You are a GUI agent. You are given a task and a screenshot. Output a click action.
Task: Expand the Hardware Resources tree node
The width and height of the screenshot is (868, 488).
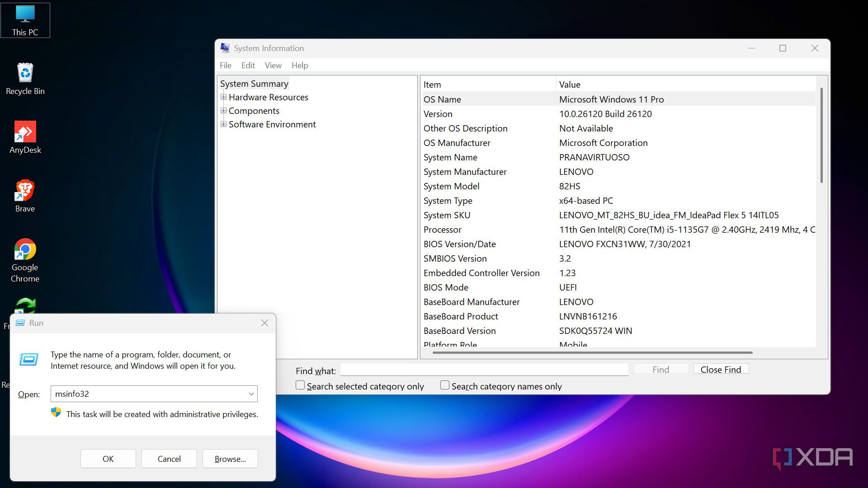tap(223, 97)
